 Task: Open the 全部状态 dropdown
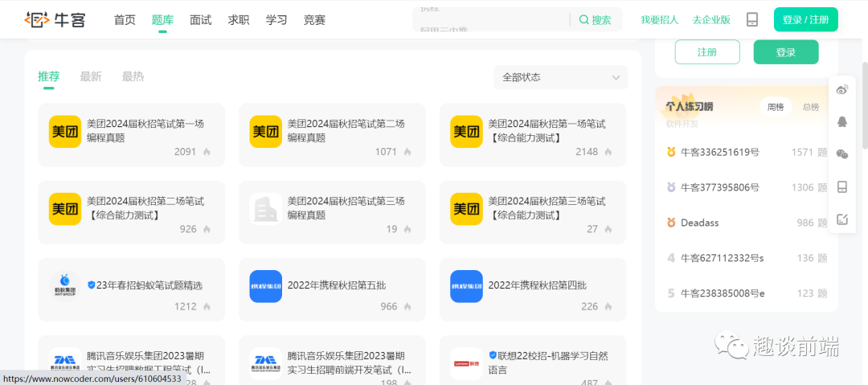tap(561, 77)
